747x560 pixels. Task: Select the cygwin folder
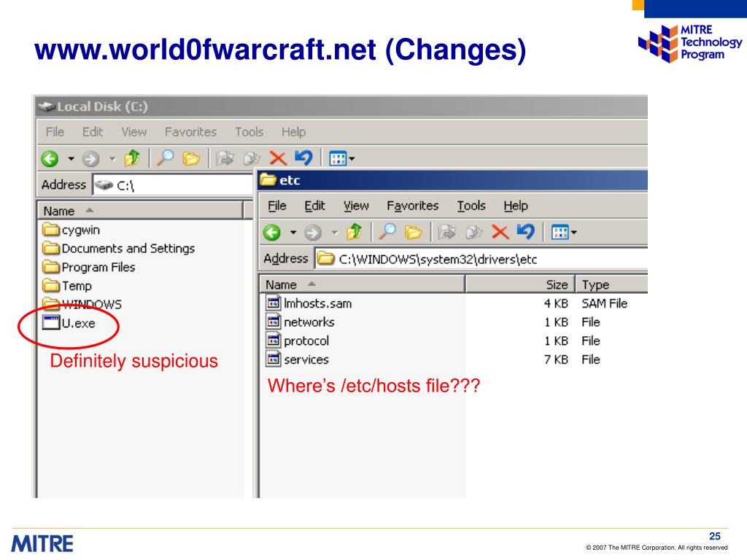tap(71, 230)
